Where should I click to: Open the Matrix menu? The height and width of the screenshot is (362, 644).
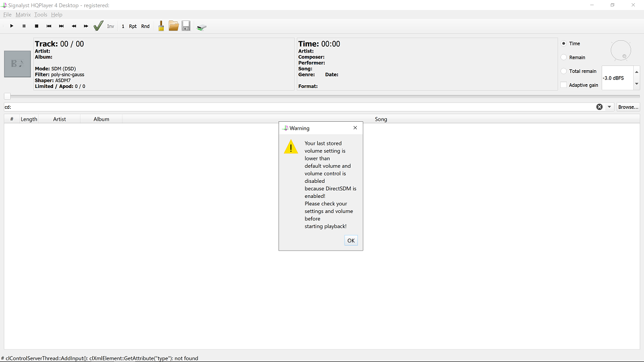pos(23,14)
